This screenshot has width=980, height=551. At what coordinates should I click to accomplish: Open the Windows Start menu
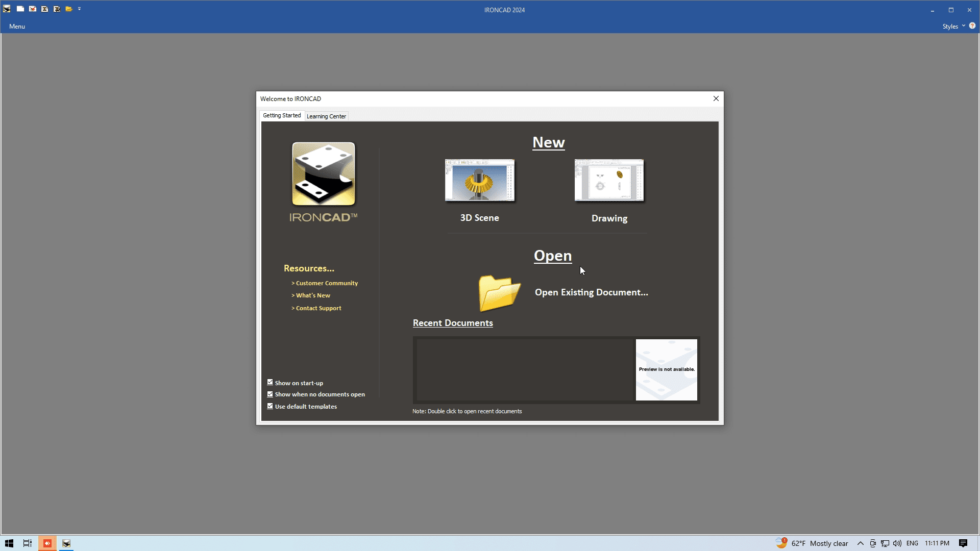pyautogui.click(x=9, y=543)
